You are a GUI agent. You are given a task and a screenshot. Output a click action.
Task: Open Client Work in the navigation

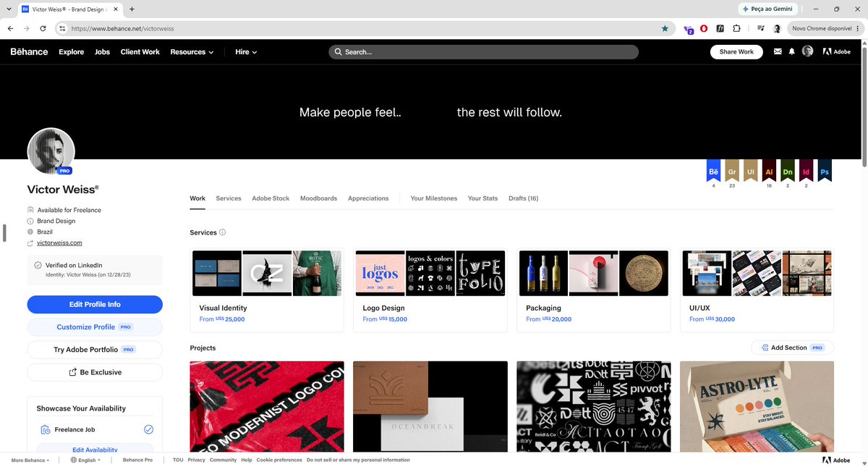pyautogui.click(x=140, y=52)
